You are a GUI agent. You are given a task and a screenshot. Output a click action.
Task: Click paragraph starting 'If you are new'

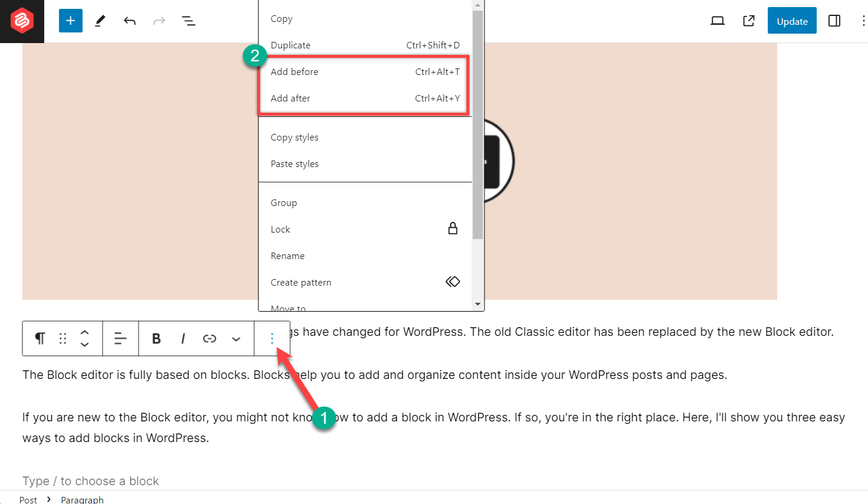click(x=433, y=428)
